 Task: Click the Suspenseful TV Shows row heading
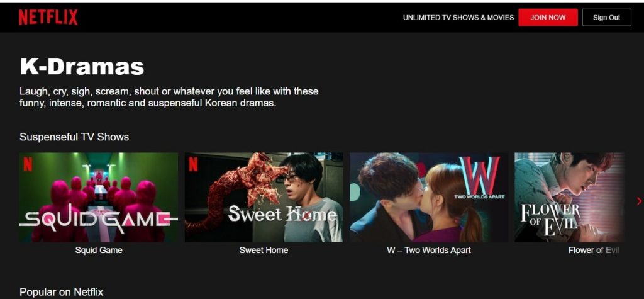coord(74,137)
